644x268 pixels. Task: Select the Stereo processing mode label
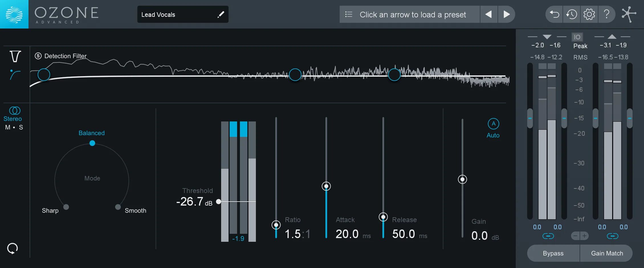point(13,119)
